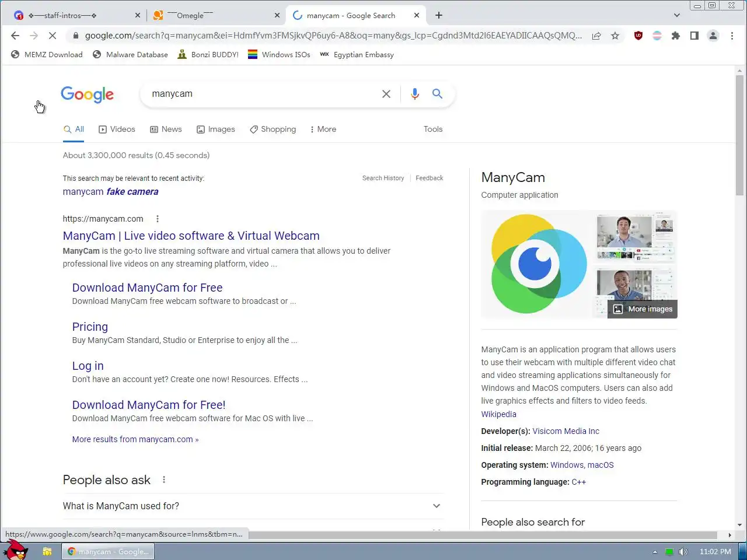747x560 pixels.
Task: Open the Tools search options
Action: click(x=433, y=129)
